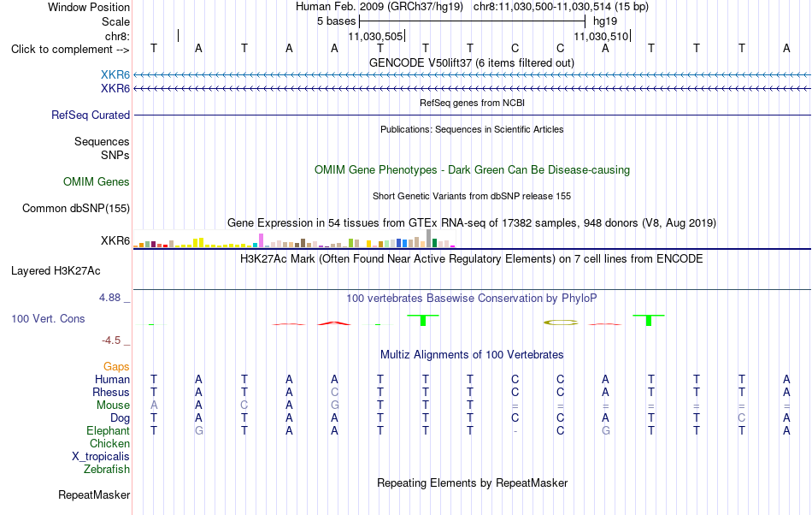Click the 100 Vert. Cons track label

tap(48, 318)
